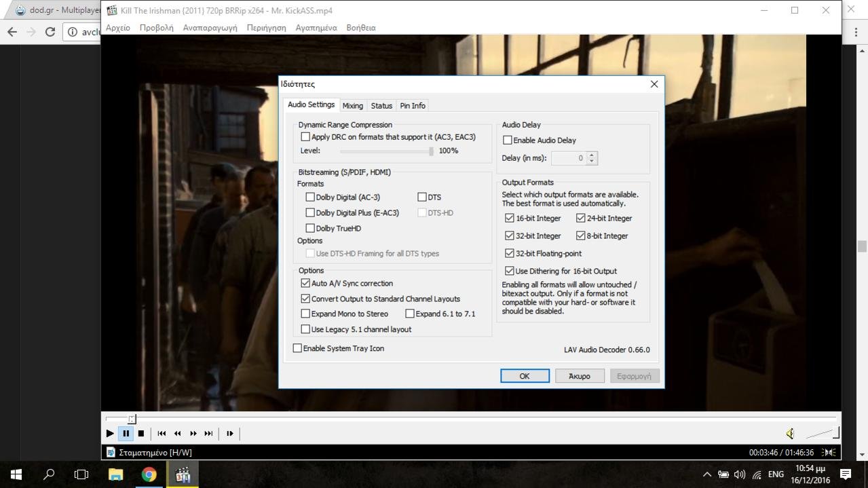The image size is (868, 488).
Task: Mute audio using the speaker icon
Action: (790, 433)
